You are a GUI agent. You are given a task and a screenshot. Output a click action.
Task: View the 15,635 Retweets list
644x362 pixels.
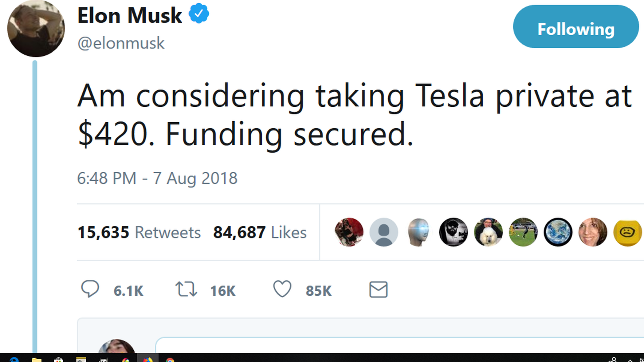(139, 232)
